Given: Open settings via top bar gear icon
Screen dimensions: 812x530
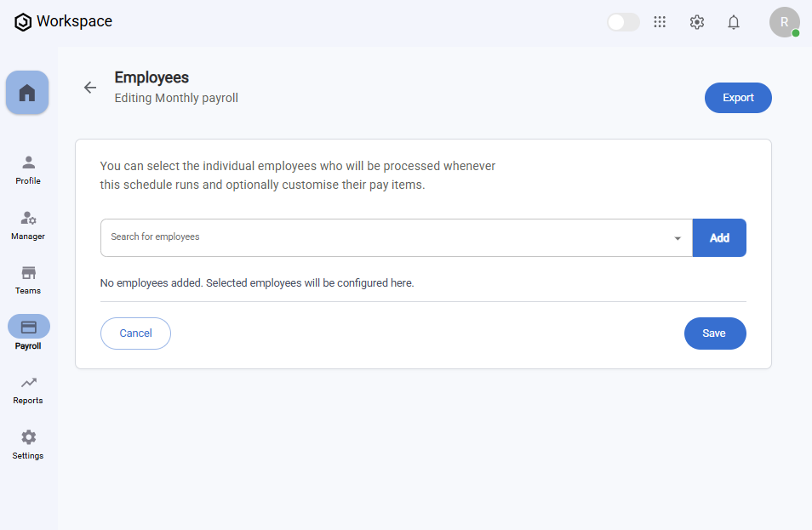Looking at the screenshot, I should click(x=697, y=22).
